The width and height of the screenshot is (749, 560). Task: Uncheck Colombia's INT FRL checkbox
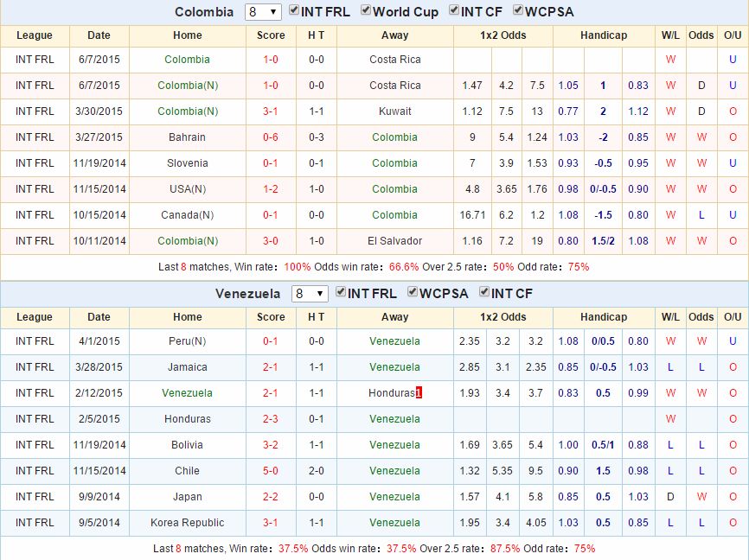(294, 10)
